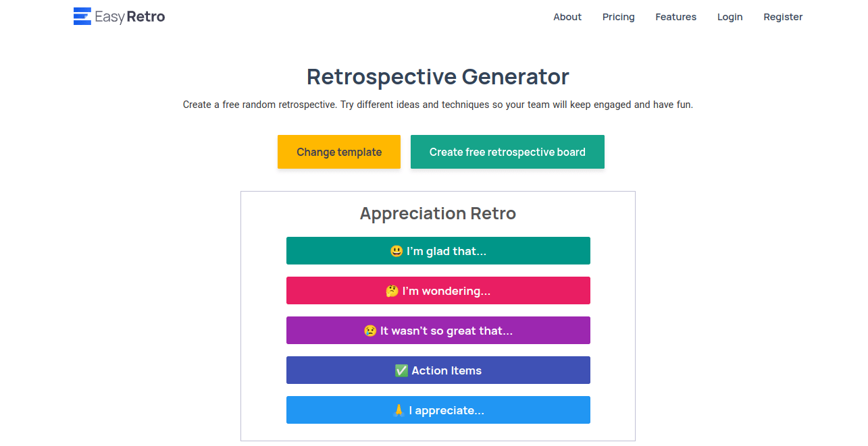Click the Retrospective Generator heading
This screenshot has width=868, height=446.
point(438,77)
